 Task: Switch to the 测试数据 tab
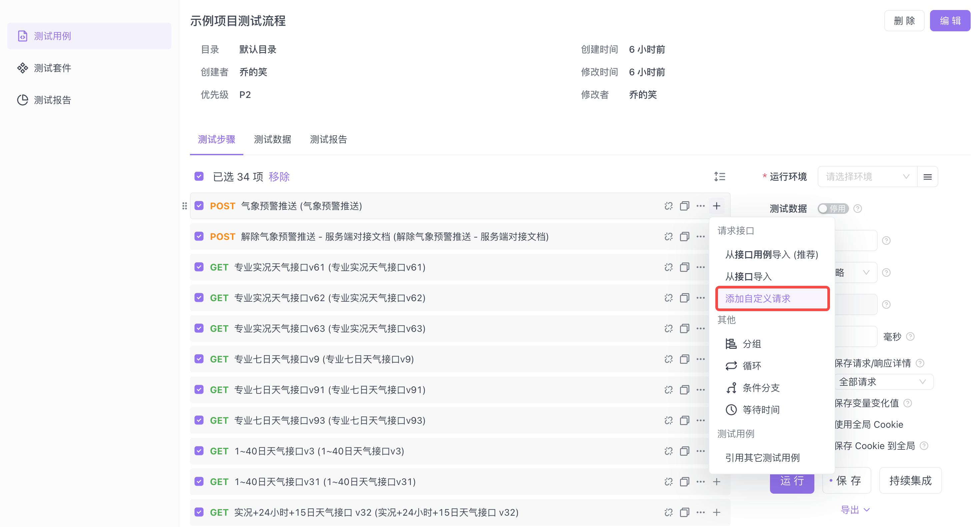(272, 140)
